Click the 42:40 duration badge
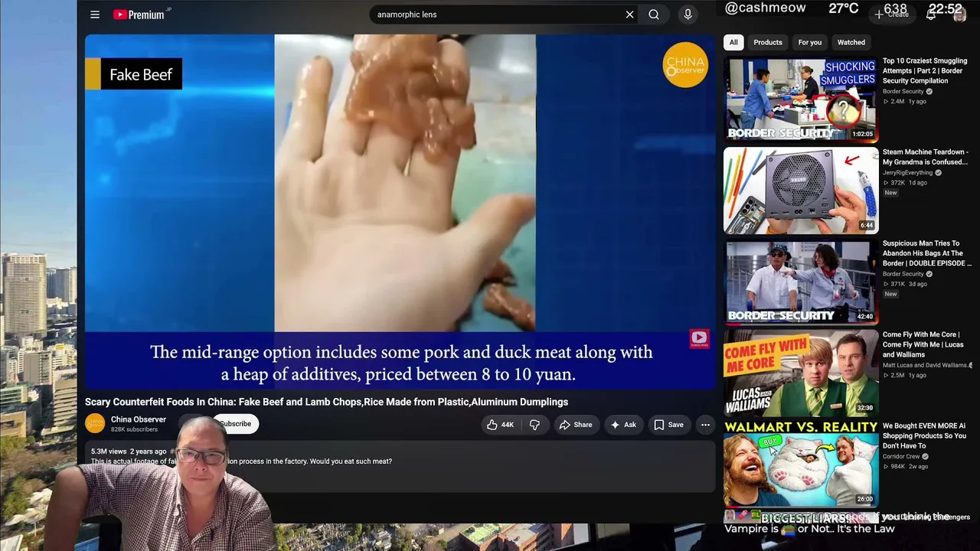 (x=865, y=316)
